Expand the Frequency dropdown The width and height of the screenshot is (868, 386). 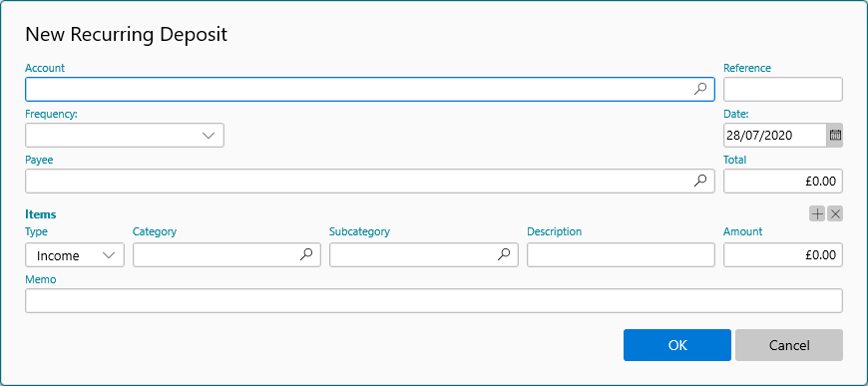pos(125,135)
